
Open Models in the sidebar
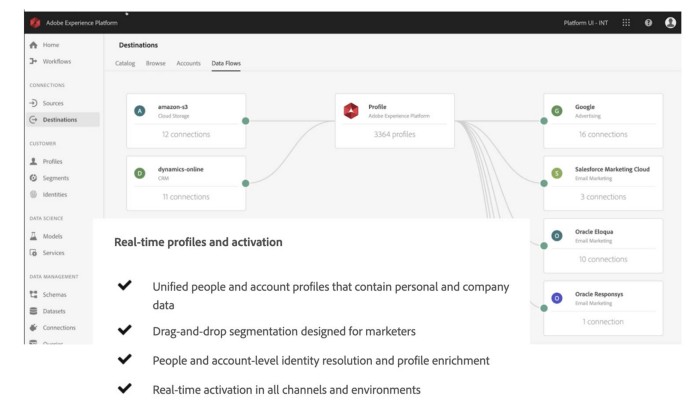53,236
